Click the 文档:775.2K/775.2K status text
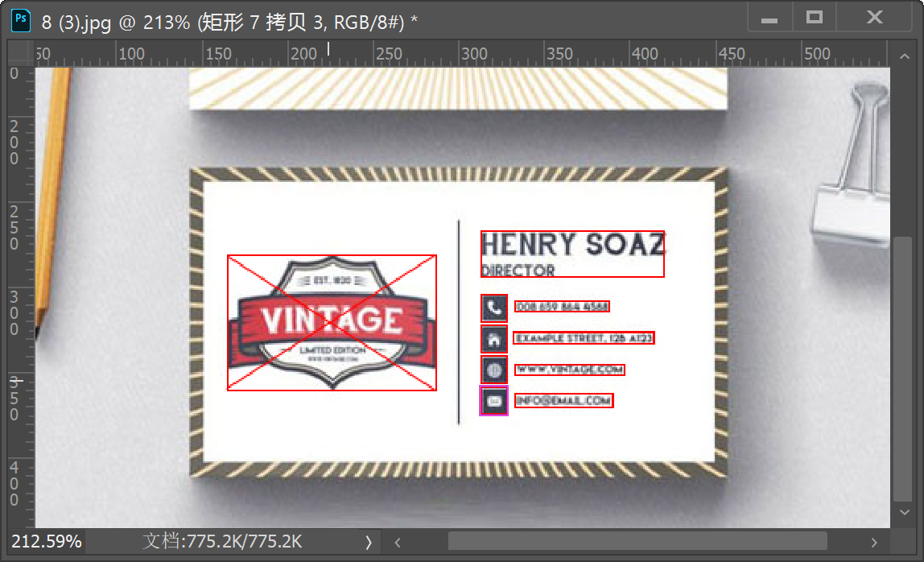This screenshot has width=924, height=562. (222, 541)
